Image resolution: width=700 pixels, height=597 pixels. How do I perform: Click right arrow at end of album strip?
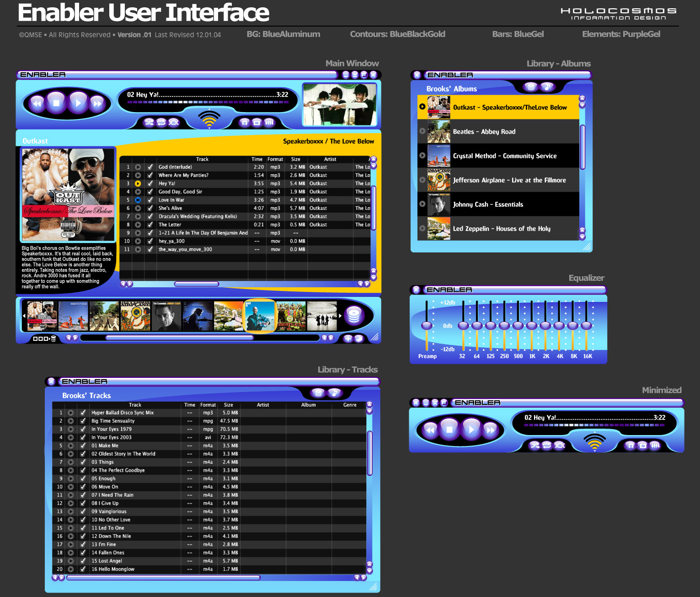pyautogui.click(x=340, y=316)
